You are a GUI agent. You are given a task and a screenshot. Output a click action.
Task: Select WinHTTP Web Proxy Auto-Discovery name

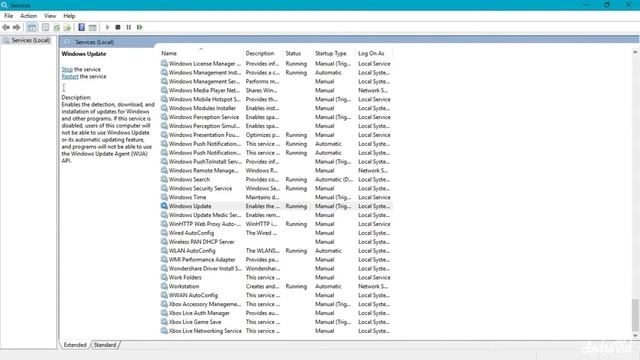coord(204,224)
